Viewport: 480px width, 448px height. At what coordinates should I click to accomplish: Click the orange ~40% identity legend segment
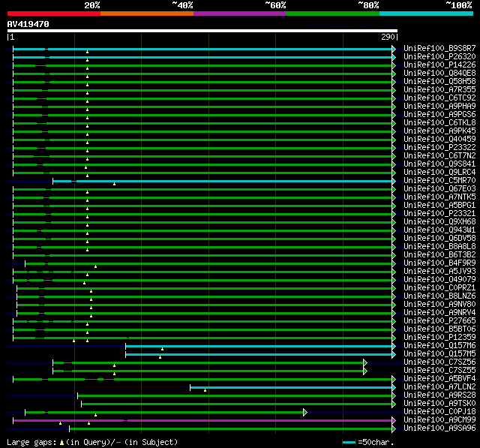pyautogui.click(x=147, y=14)
